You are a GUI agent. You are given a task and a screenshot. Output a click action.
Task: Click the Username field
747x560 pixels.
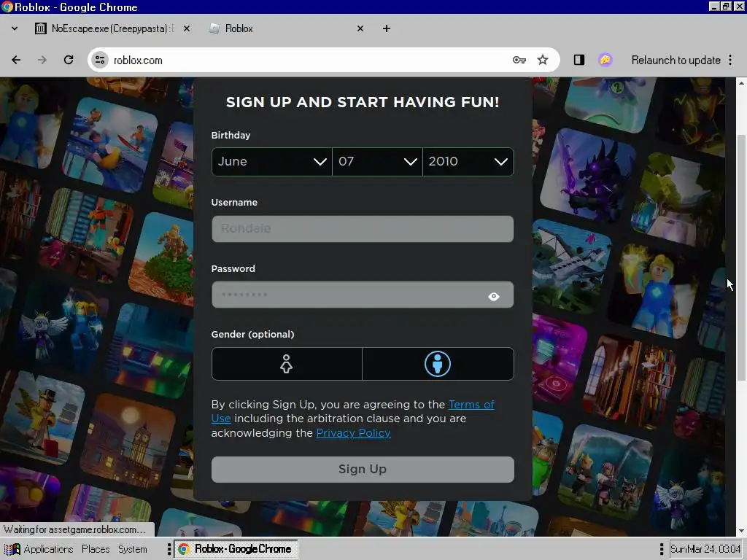(363, 228)
